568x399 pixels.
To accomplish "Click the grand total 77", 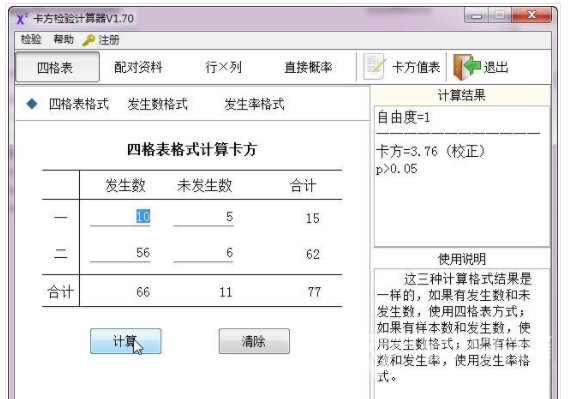I will pos(314,292).
